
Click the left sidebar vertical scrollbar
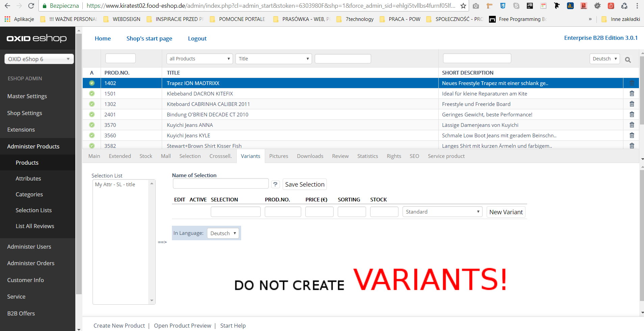coord(79,162)
